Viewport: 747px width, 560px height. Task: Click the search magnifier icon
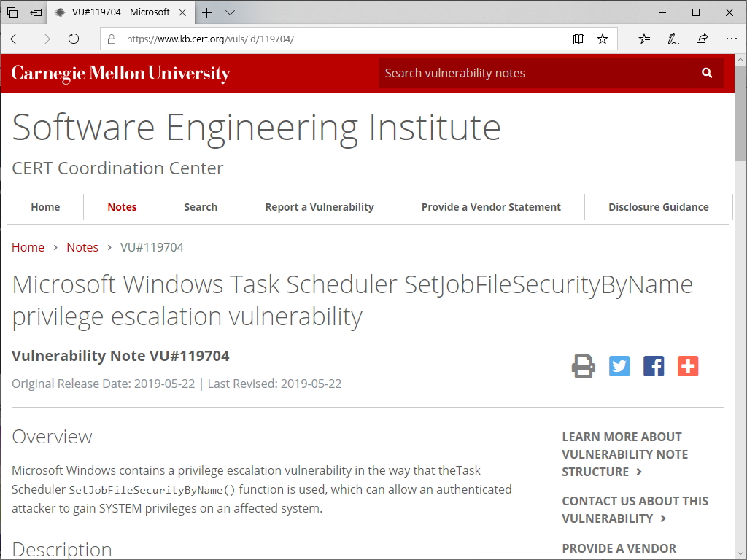(x=706, y=73)
